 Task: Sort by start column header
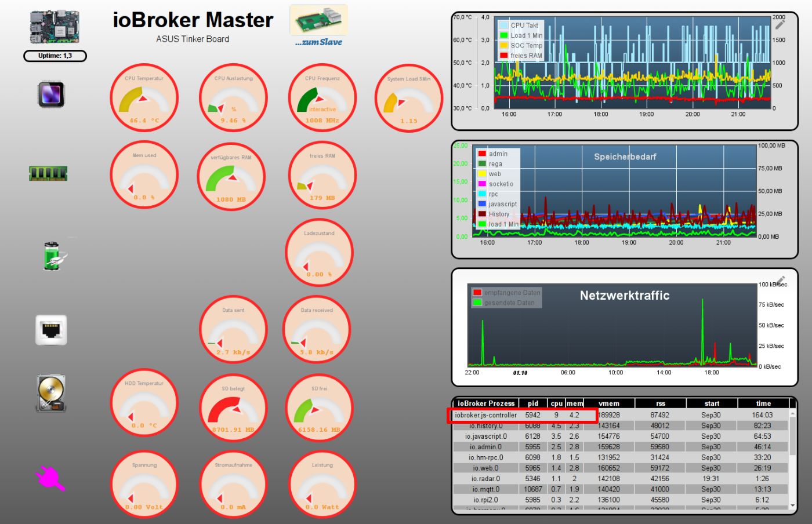pos(712,403)
